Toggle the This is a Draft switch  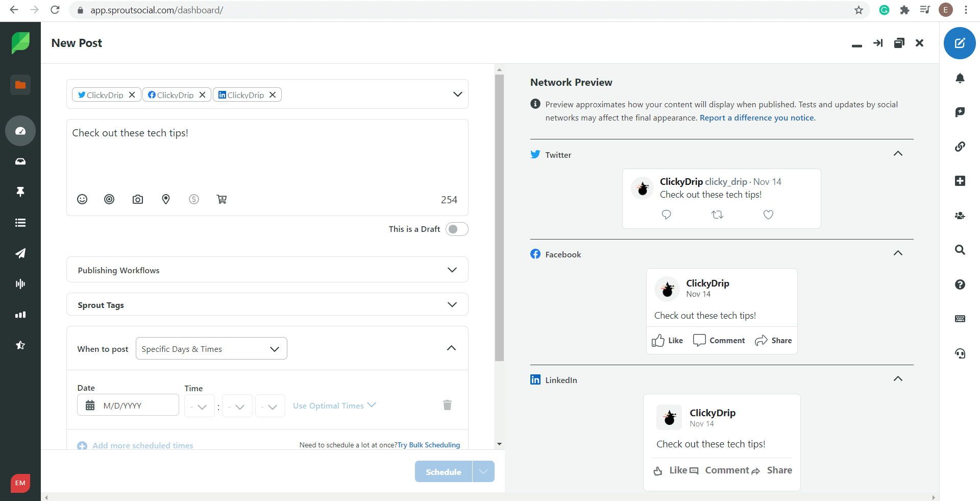(x=457, y=229)
